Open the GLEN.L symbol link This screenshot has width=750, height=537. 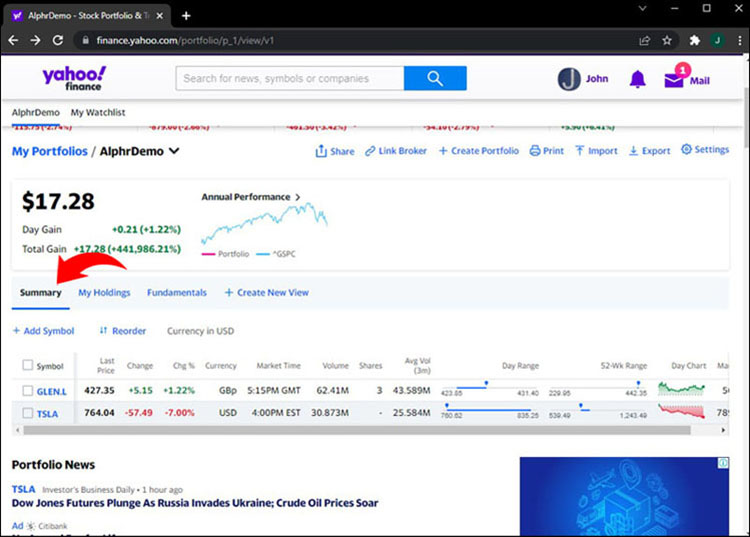tap(52, 392)
